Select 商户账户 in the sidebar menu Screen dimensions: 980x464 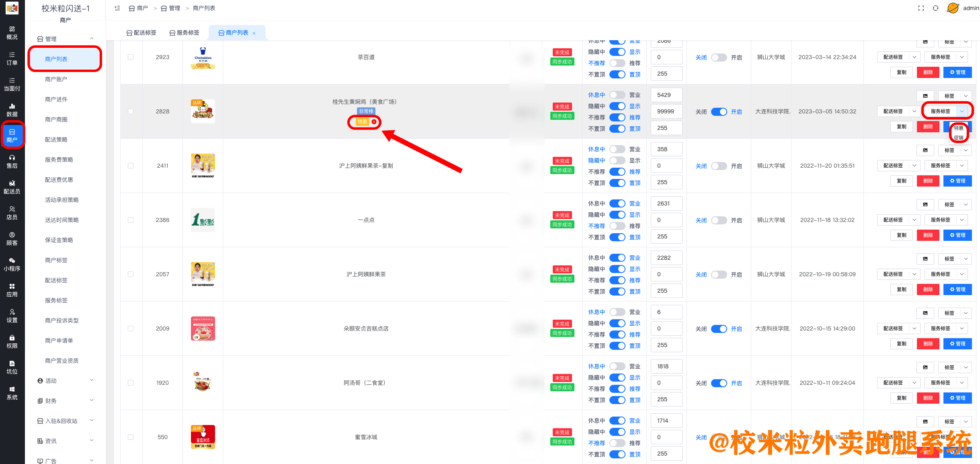(x=56, y=79)
